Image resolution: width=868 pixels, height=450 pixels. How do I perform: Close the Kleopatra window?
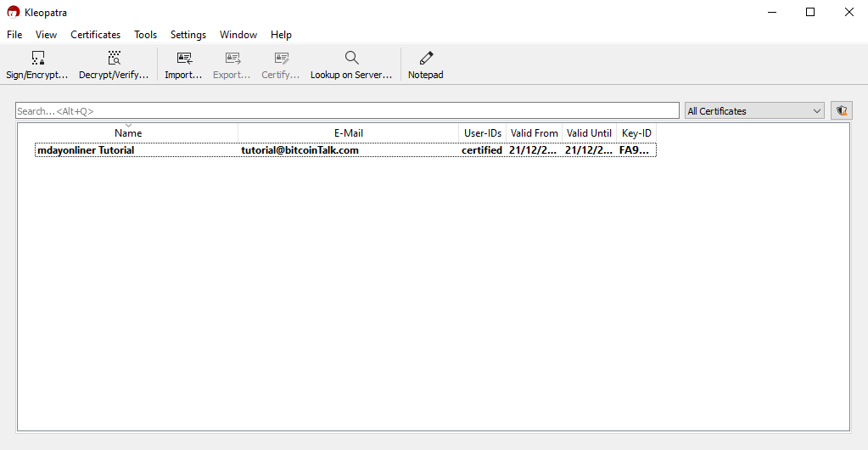(848, 12)
